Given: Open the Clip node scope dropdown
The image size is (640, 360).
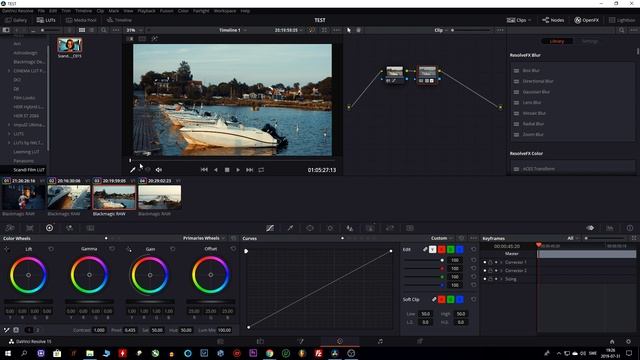Looking at the screenshot, I should (x=441, y=30).
